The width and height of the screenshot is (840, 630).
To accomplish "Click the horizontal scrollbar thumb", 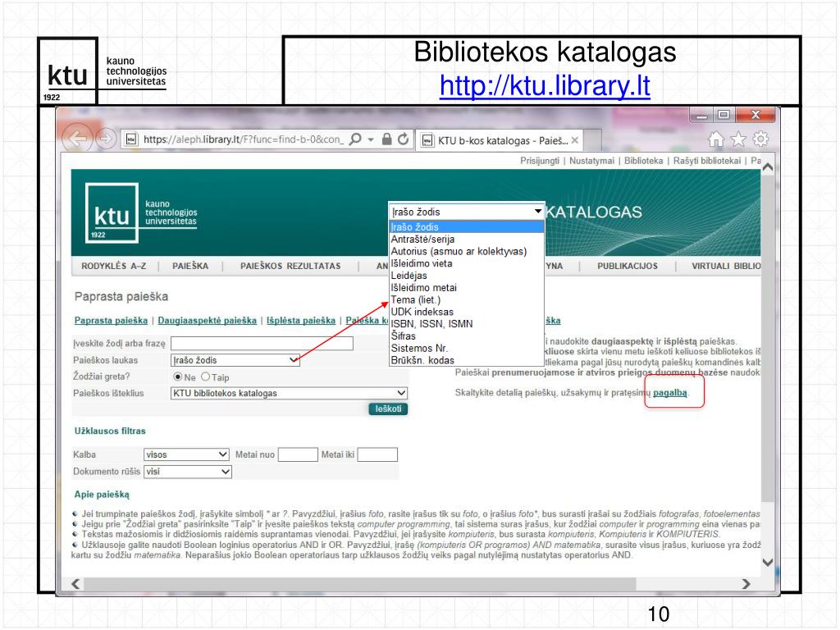I will pyautogui.click(x=360, y=584).
